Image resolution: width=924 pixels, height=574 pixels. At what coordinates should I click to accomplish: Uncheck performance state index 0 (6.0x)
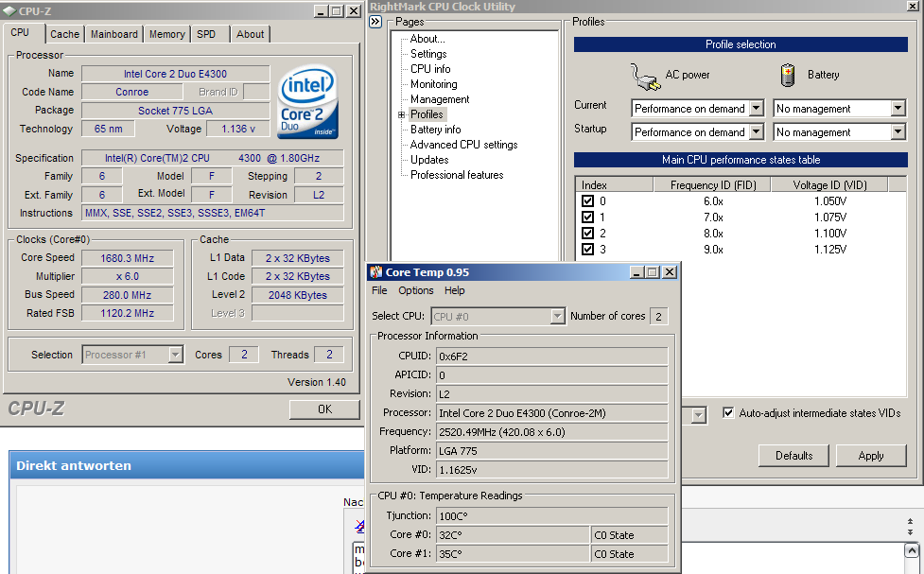[587, 201]
